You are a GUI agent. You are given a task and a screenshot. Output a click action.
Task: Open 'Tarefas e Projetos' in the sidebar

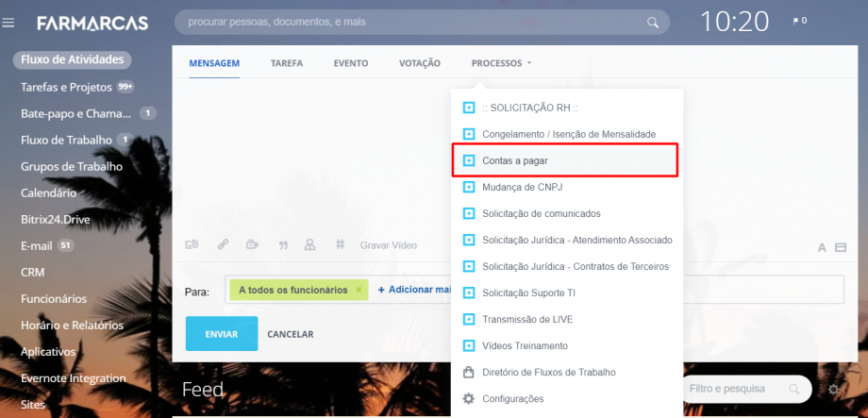click(66, 87)
